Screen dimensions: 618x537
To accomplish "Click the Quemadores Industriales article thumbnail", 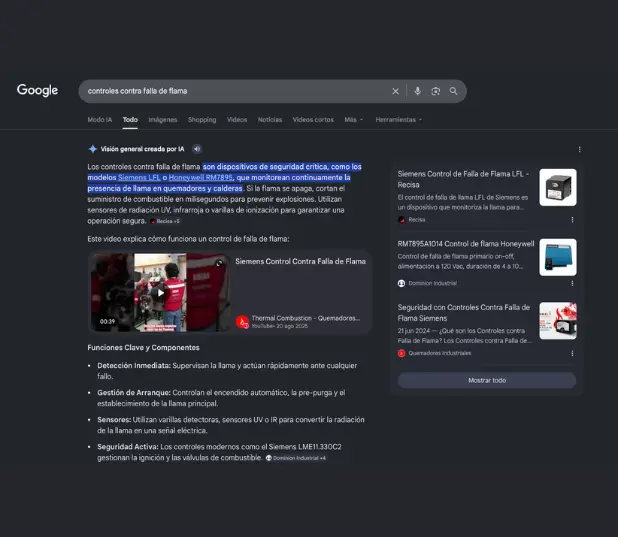I will pyautogui.click(x=558, y=321).
